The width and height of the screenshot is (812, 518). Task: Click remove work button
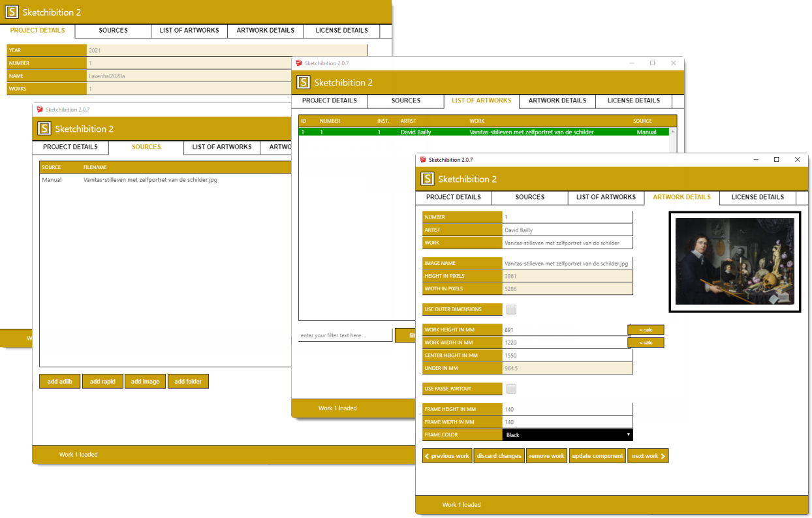click(x=547, y=456)
